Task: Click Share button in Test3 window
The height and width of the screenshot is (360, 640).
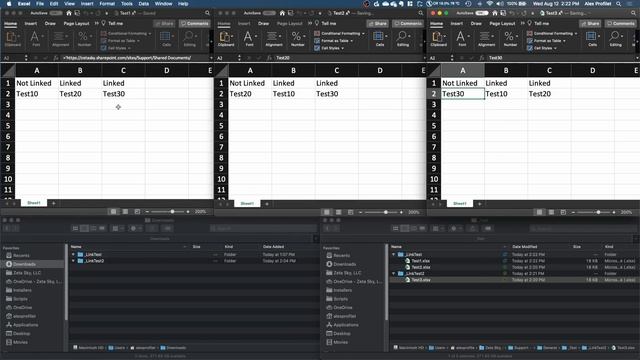Action: click(x=590, y=24)
